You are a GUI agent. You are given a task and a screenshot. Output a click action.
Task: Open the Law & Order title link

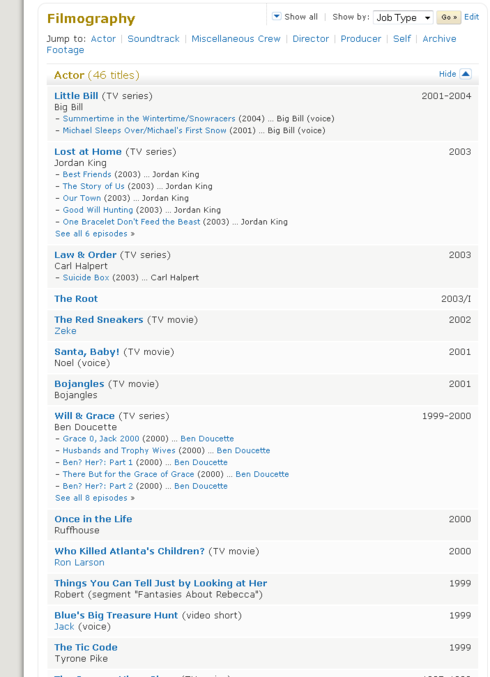pyautogui.click(x=85, y=255)
